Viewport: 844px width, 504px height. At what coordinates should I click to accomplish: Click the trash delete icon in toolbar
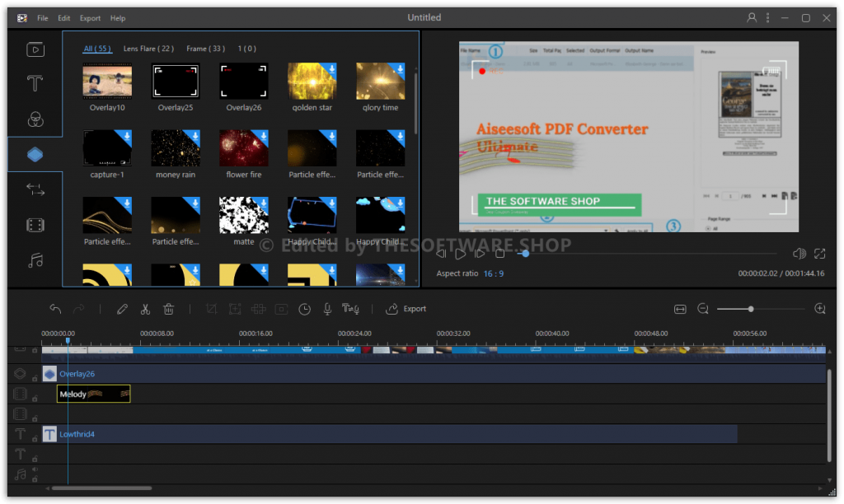click(168, 309)
